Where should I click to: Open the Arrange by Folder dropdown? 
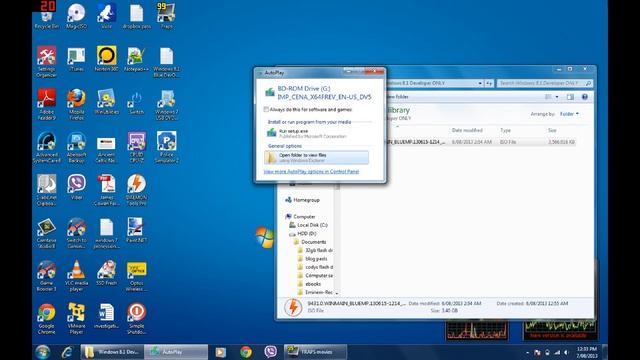(569, 114)
